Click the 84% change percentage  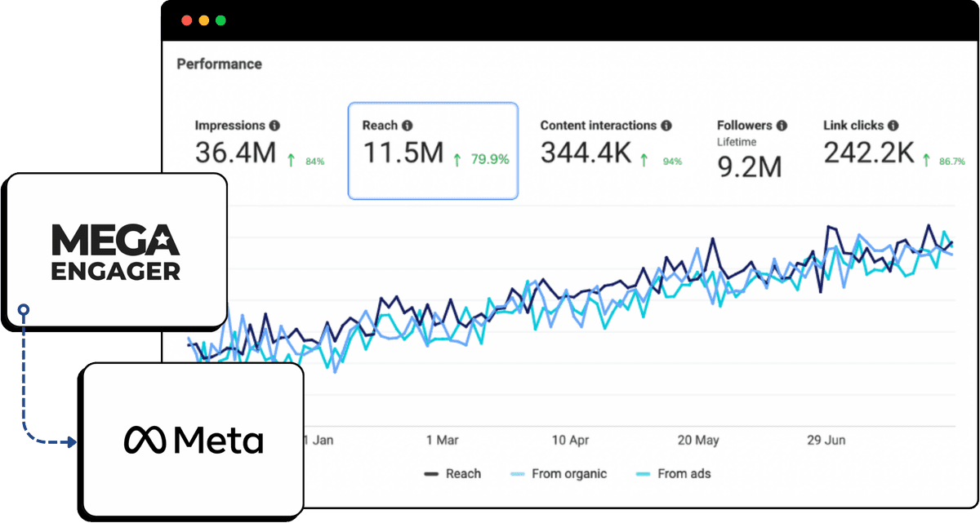click(x=315, y=162)
